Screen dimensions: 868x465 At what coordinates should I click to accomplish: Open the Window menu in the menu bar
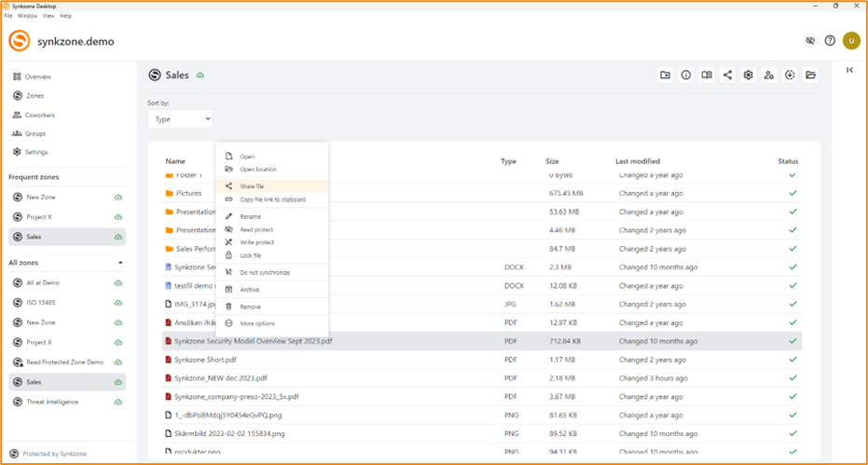click(28, 16)
